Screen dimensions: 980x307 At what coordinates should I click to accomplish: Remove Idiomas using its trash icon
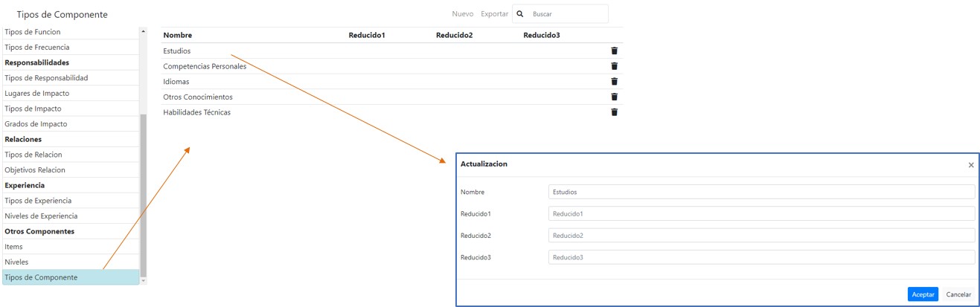pos(614,82)
